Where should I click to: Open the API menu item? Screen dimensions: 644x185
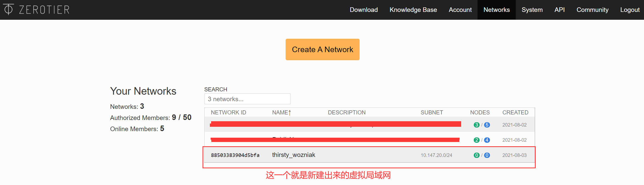[559, 10]
